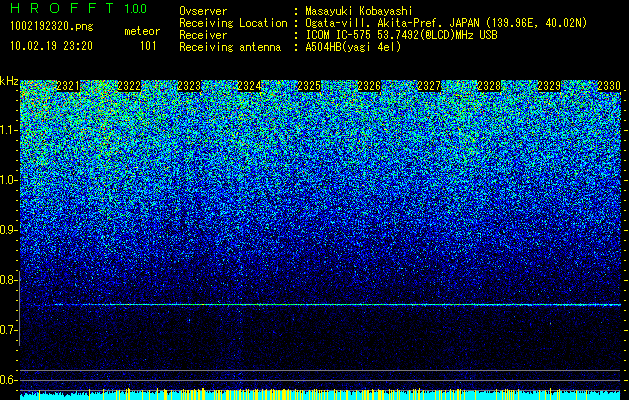Click the time marker 2321
629x400 pixels.
click(68, 86)
